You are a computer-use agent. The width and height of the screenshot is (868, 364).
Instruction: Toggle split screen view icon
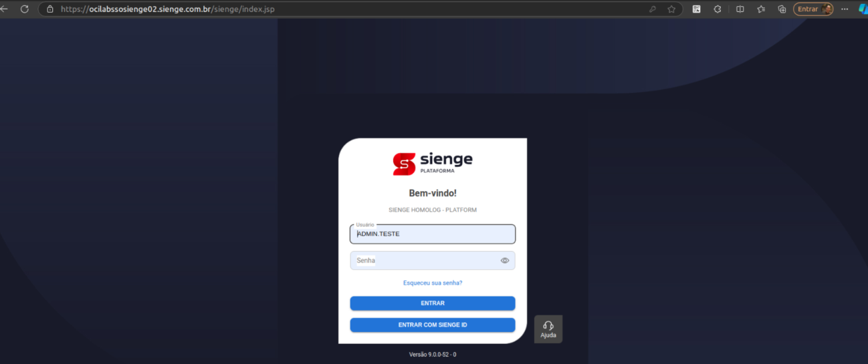[740, 9]
